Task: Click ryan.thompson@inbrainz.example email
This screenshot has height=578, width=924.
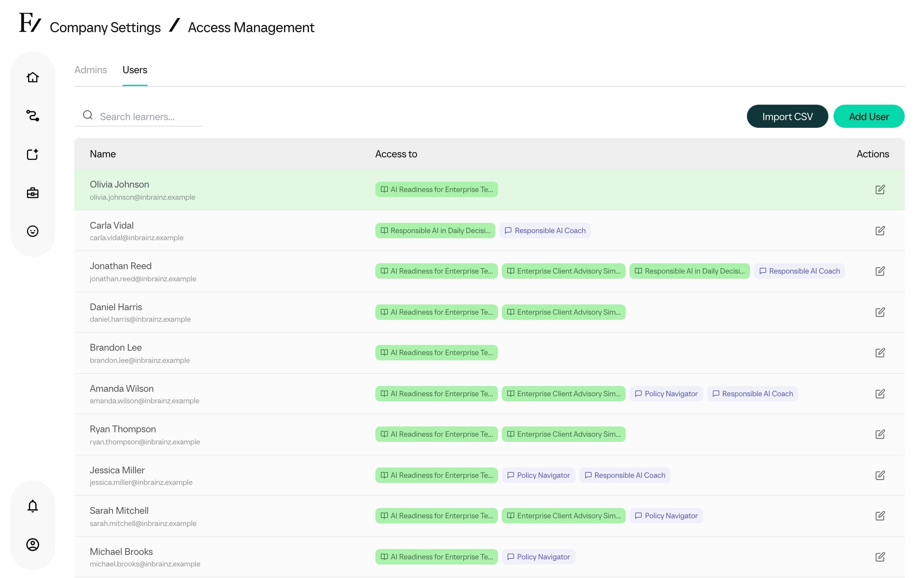Action: coord(145,442)
